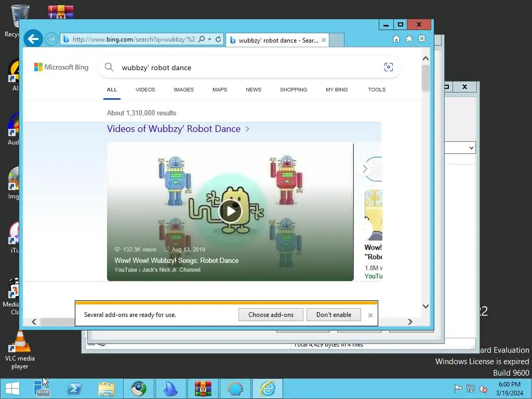This screenshot has width=532, height=399.
Task: Open 'Wow! Wow! Wubbzy! Songs: Robot Dance' title
Action: 177,261
